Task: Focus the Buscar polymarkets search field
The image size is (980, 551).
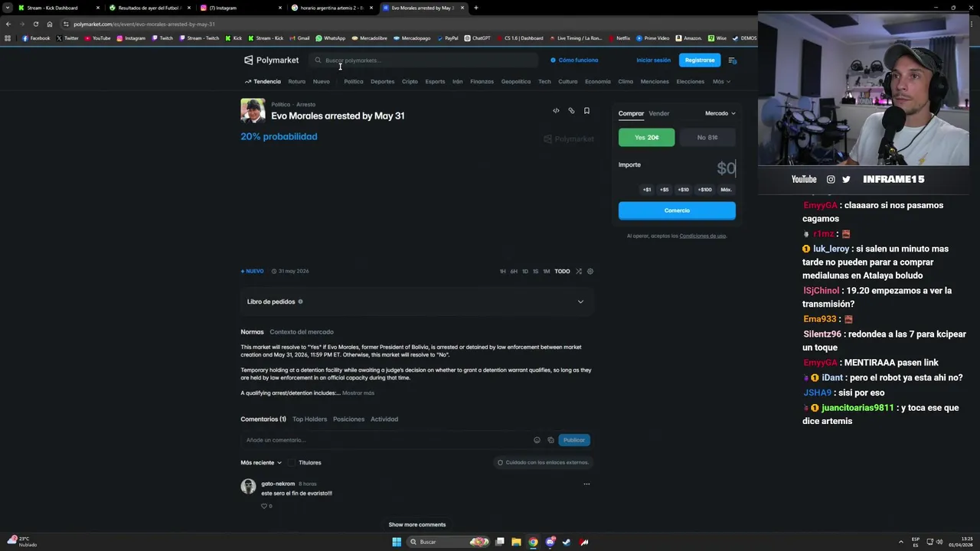Action: coord(425,60)
